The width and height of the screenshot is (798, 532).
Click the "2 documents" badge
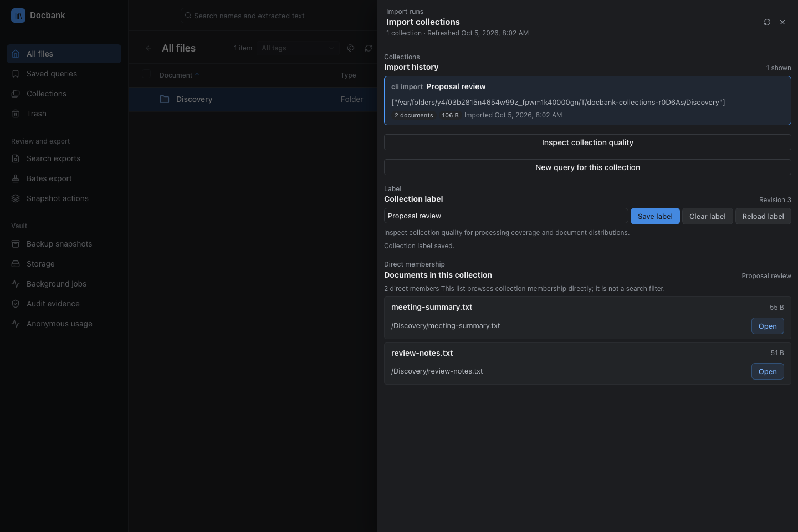click(414, 115)
